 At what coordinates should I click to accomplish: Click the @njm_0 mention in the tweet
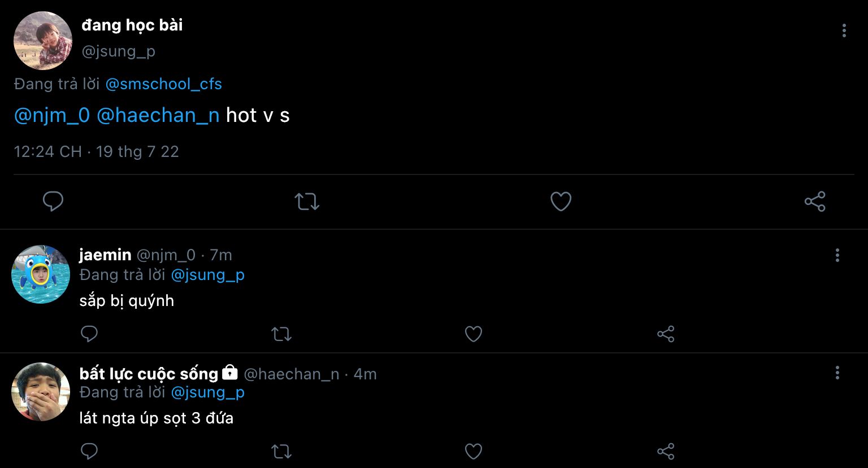tap(51, 115)
